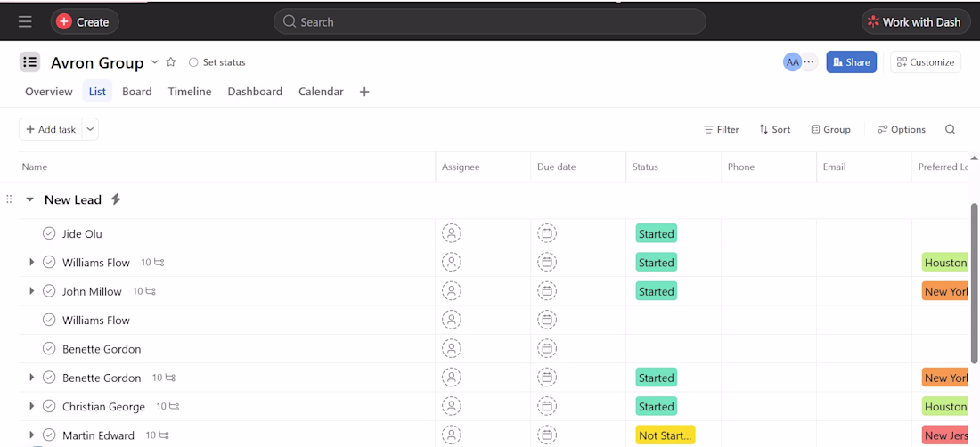Open the members overflow ellipsis
This screenshot has height=447, width=980.
point(810,62)
